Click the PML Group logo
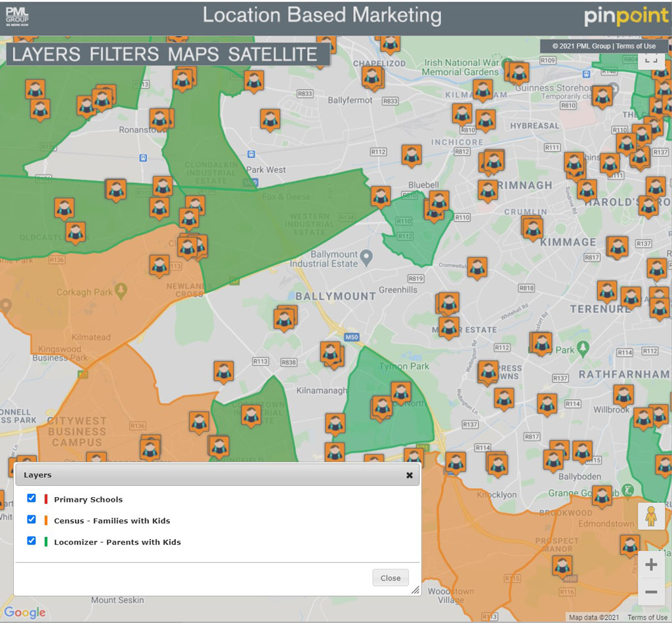672x623 pixels. (x=17, y=16)
